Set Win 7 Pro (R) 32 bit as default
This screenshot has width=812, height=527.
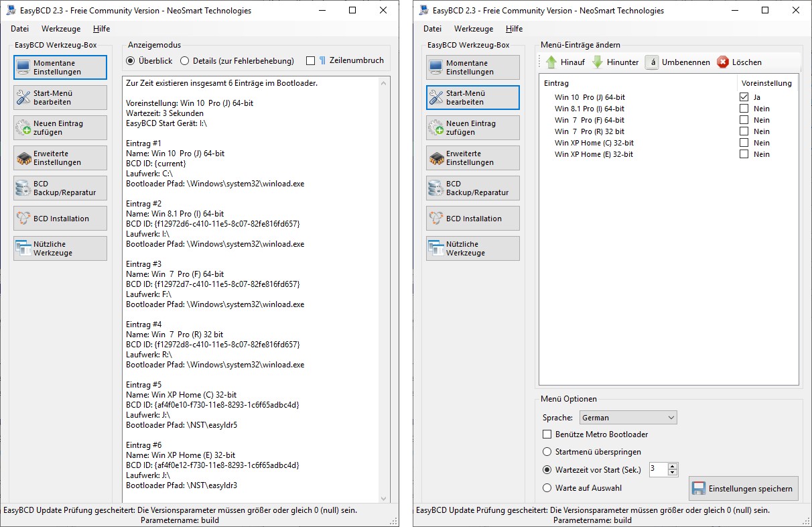[744, 131]
